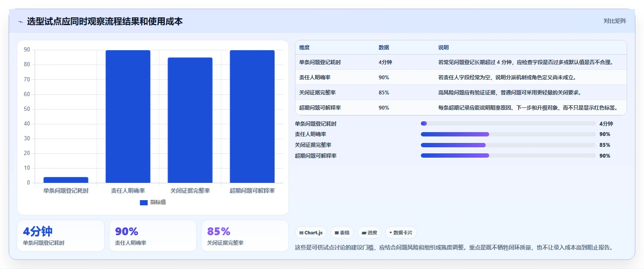The height and width of the screenshot is (269, 644).
Task: Click the 90 y-axis label
Action: (x=27, y=50)
